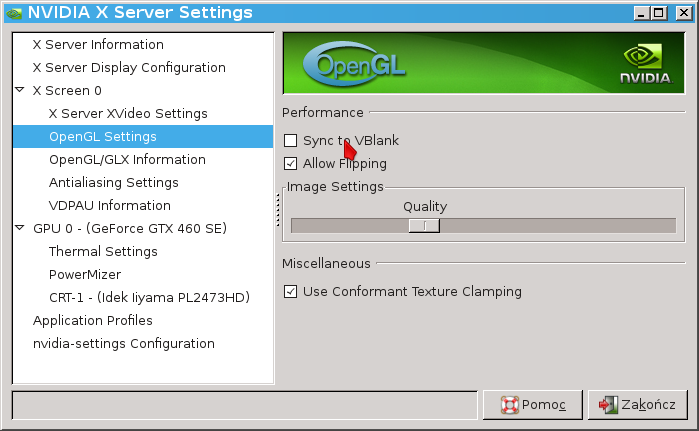Viewport: 699px width, 431px height.
Task: Open X Server Information page
Action: (98, 44)
